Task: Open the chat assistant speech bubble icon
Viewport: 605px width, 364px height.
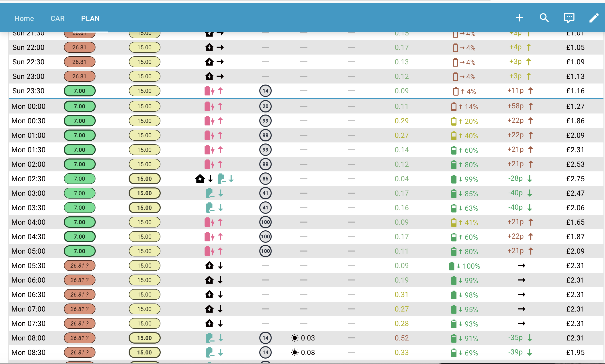Action: pyautogui.click(x=569, y=18)
